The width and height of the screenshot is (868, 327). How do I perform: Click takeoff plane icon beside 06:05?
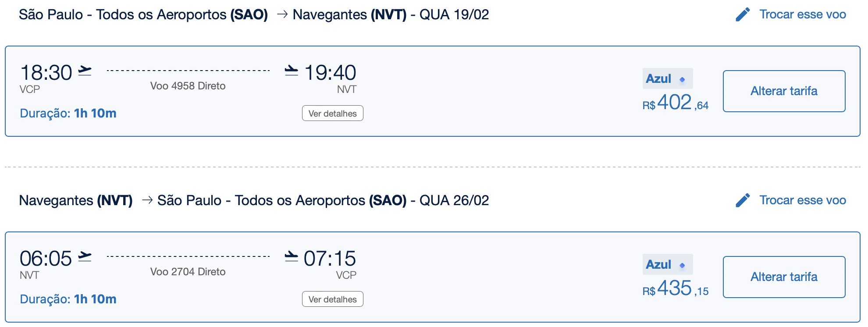pyautogui.click(x=85, y=256)
